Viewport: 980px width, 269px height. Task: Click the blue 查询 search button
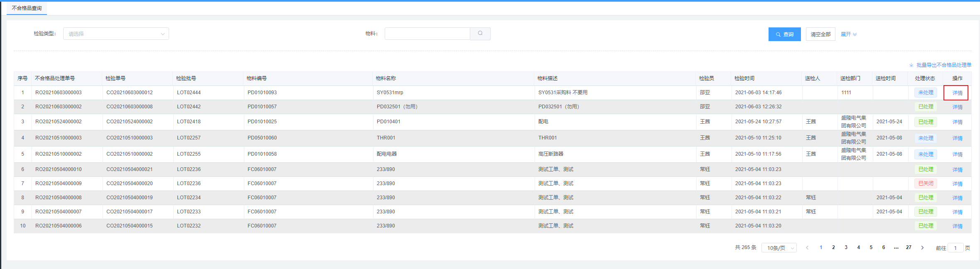[x=784, y=34]
